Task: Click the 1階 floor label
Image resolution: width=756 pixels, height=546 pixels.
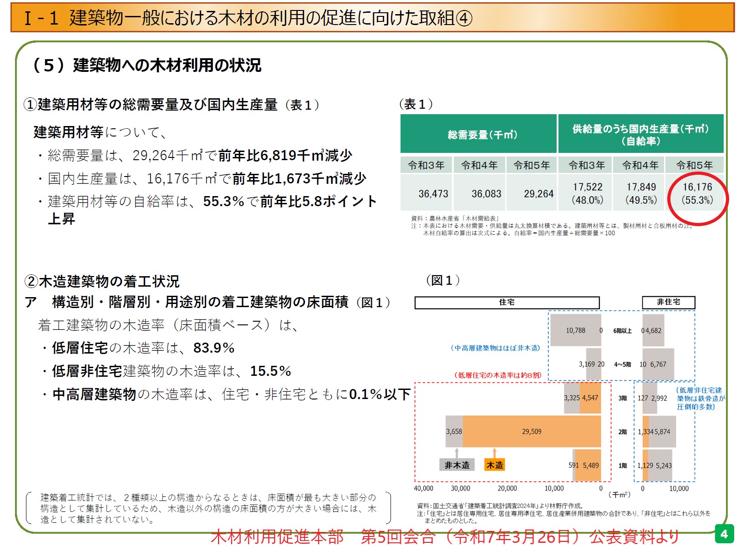Action: pos(622,465)
